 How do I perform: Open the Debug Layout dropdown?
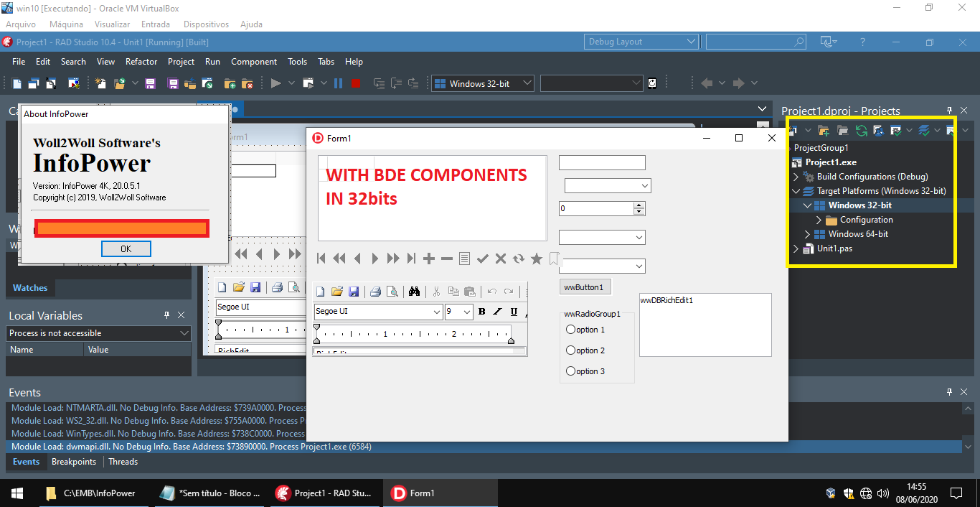(x=692, y=42)
